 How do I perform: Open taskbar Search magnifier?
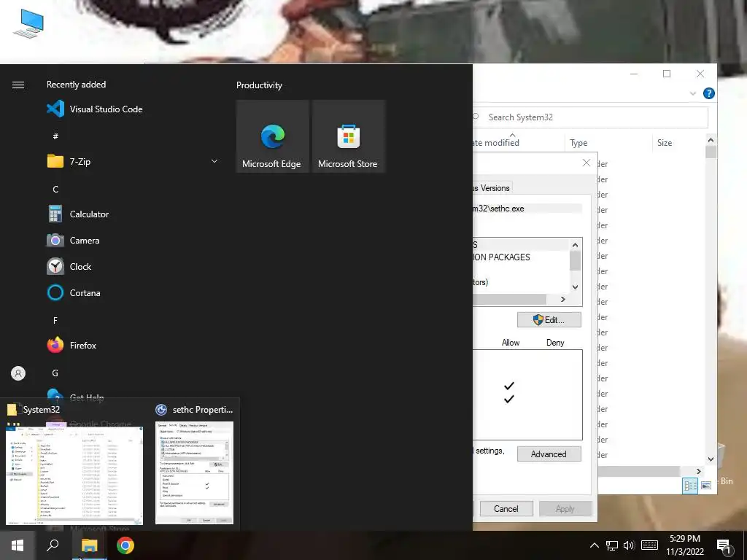(53, 545)
